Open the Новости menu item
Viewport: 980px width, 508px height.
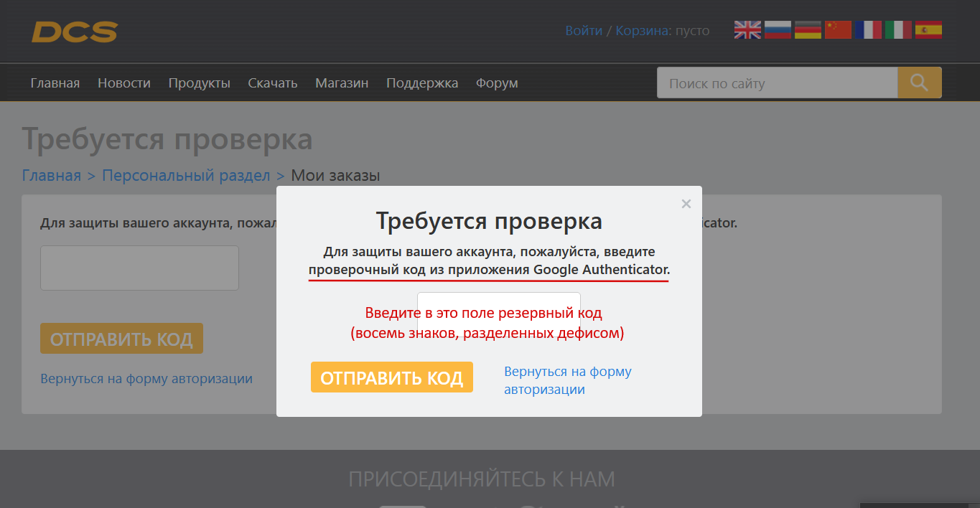point(123,82)
